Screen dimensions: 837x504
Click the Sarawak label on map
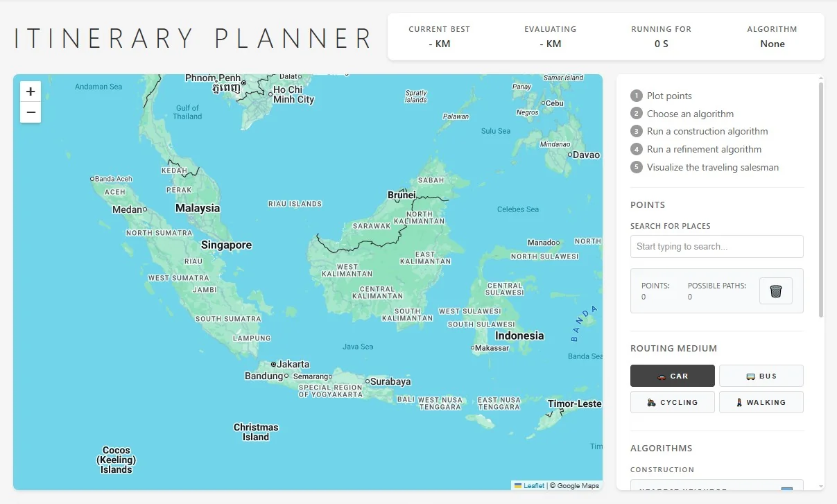(372, 226)
